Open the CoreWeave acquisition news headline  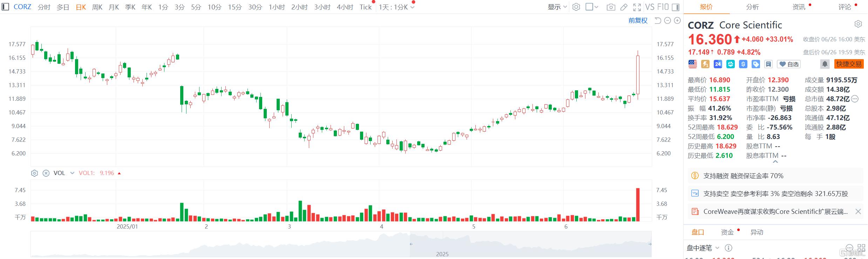point(775,211)
